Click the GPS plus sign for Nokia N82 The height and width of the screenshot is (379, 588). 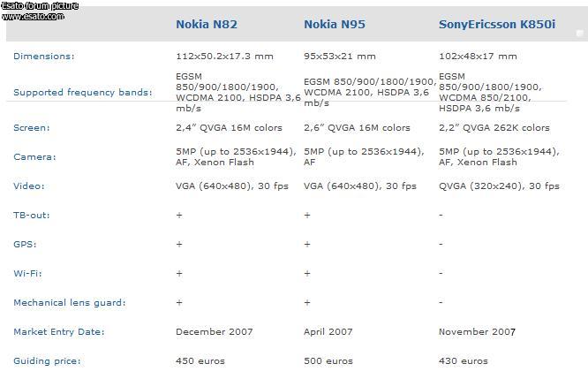179,245
